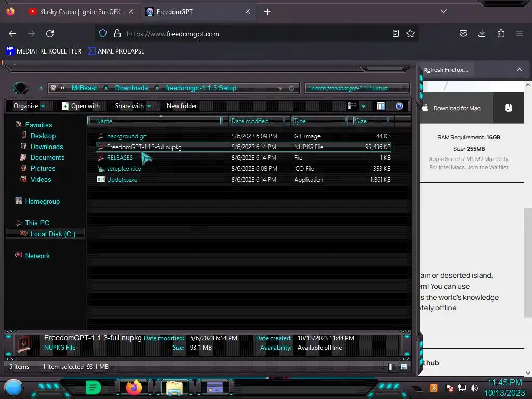Open the tracking protection shield icon

pyautogui.click(x=103, y=34)
